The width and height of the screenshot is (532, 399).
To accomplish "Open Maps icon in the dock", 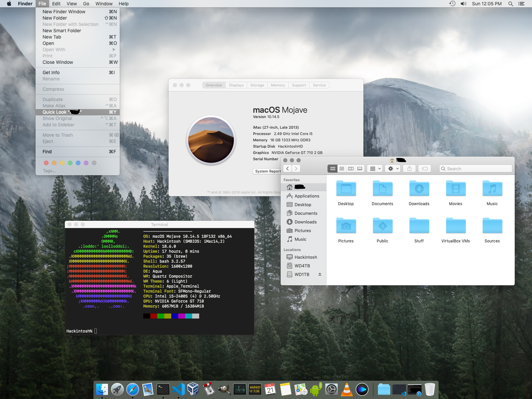I will tap(301, 389).
